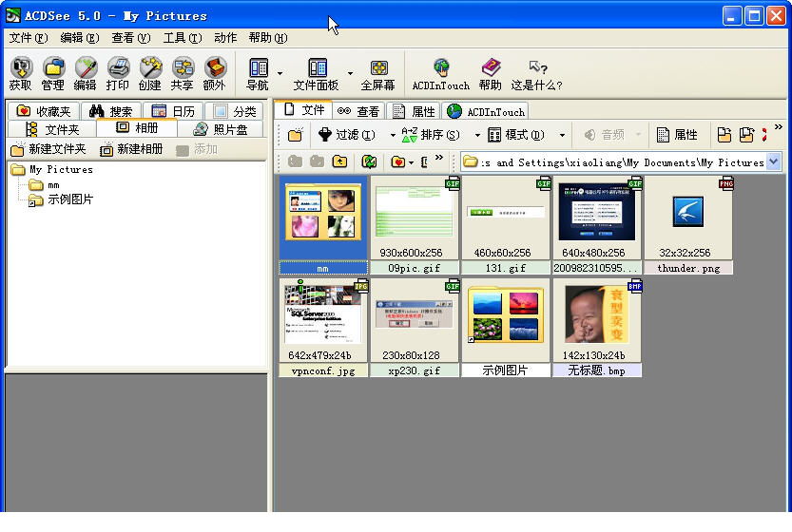Click the 获取 (Acquire) toolbar icon
This screenshot has height=532, width=792.
tap(21, 72)
